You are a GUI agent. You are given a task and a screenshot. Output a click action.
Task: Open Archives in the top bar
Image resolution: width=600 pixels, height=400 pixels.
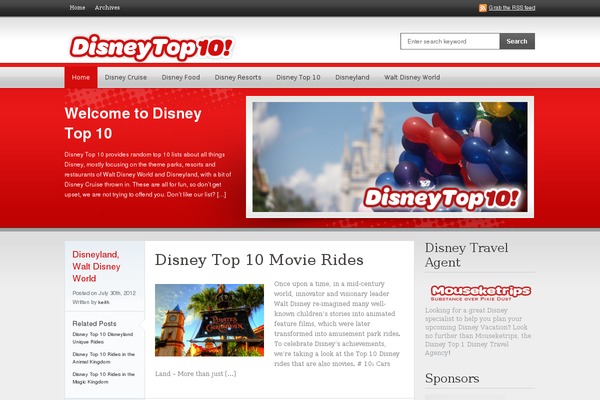[x=107, y=8]
